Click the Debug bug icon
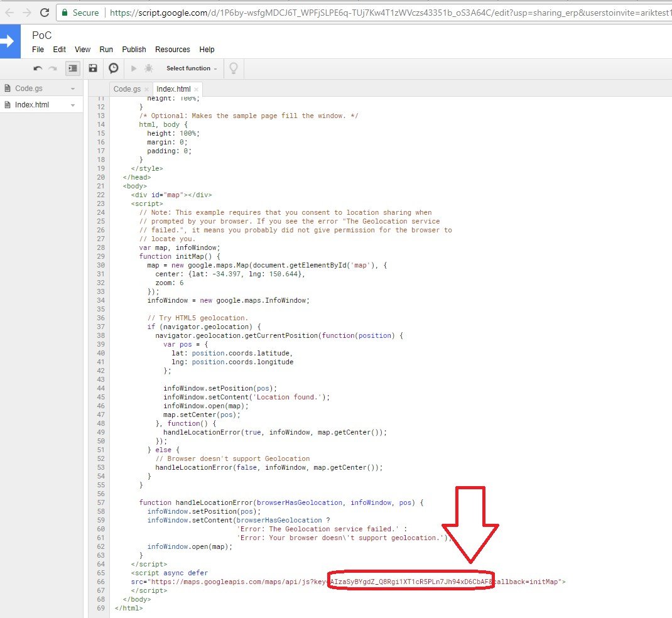The width and height of the screenshot is (672, 618). click(x=149, y=68)
